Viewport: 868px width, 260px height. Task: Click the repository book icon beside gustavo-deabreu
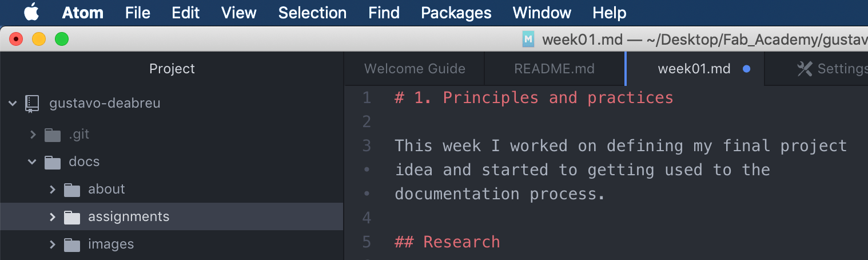[32, 104]
